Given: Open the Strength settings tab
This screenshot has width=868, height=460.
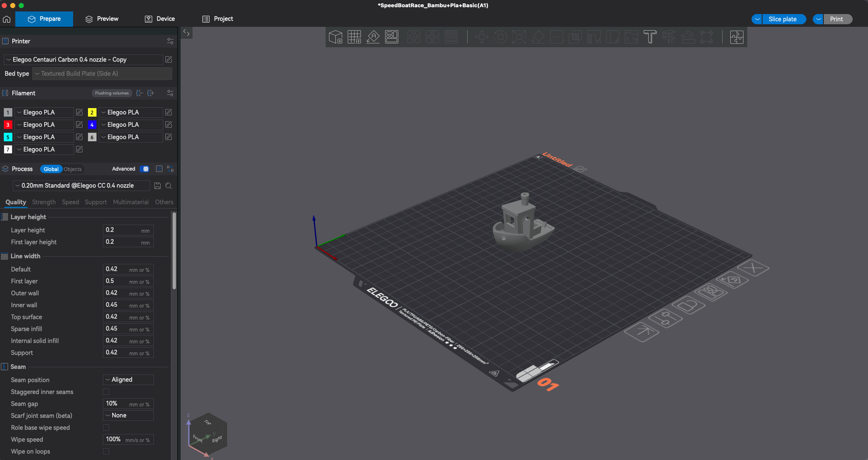Looking at the screenshot, I should tap(44, 202).
